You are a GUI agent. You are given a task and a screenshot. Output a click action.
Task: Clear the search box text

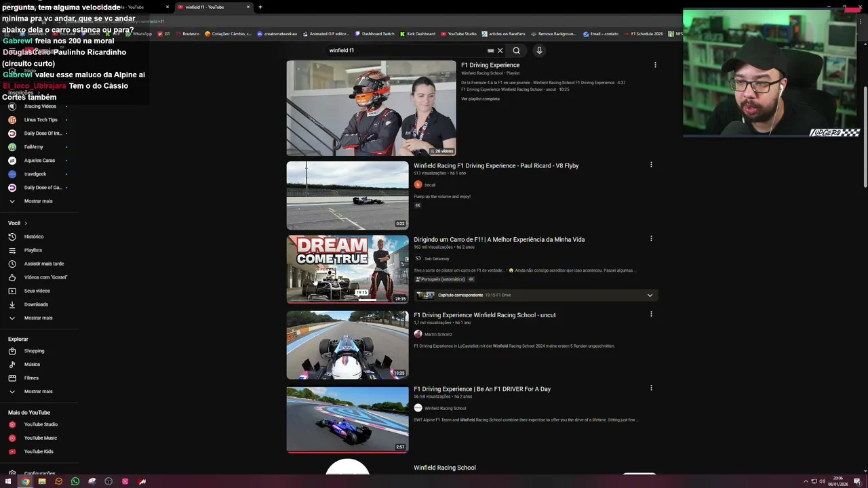click(500, 50)
